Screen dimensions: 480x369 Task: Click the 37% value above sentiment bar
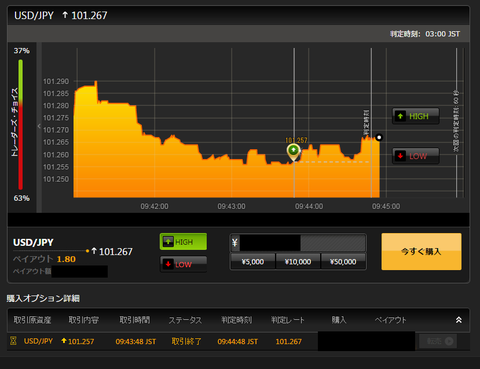(x=22, y=51)
